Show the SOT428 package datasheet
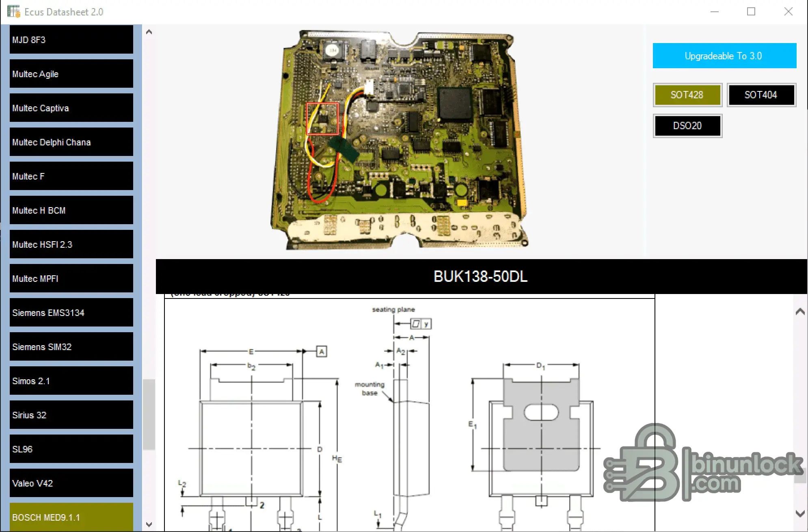Image resolution: width=808 pixels, height=532 pixels. (x=687, y=95)
